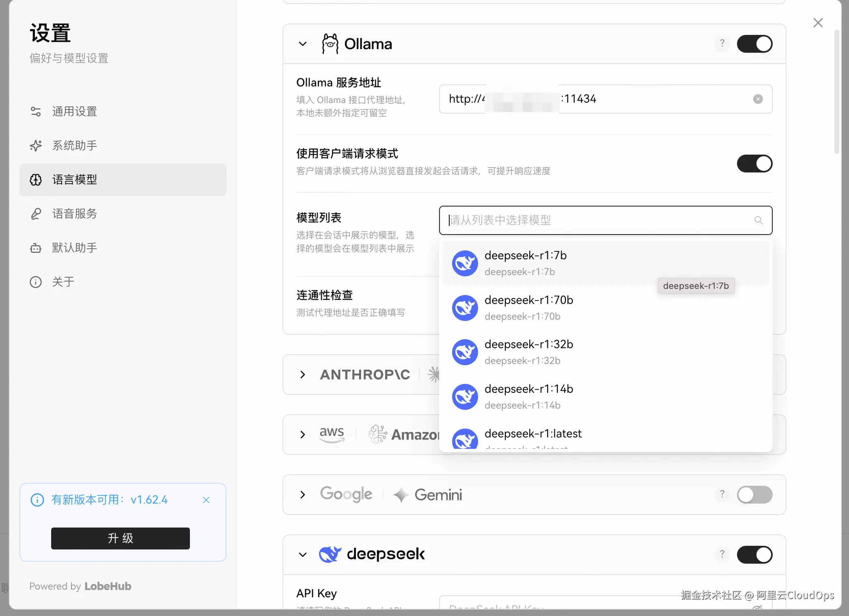This screenshot has width=849, height=616.
Task: Collapse the Ollama section chevron
Action: click(303, 44)
